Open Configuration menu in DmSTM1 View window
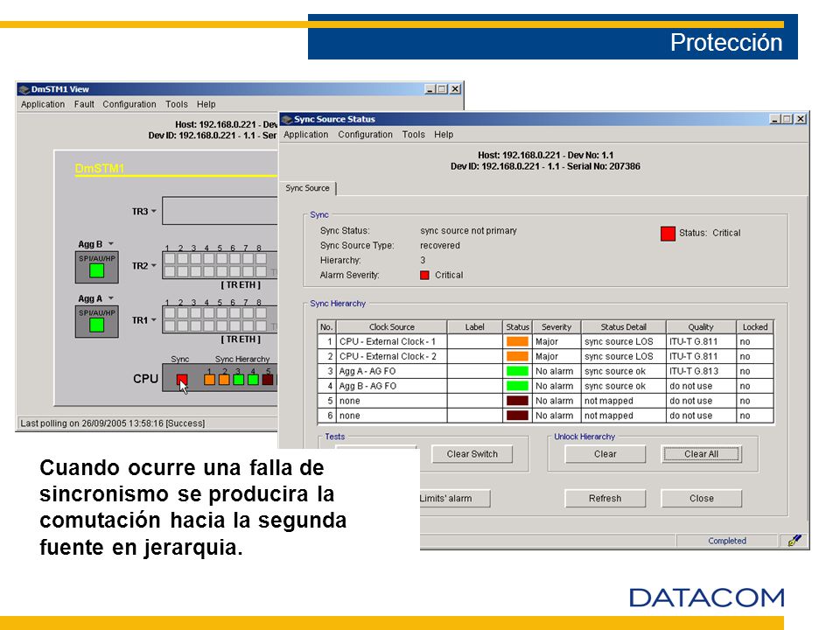The width and height of the screenshot is (840, 630). point(129,104)
